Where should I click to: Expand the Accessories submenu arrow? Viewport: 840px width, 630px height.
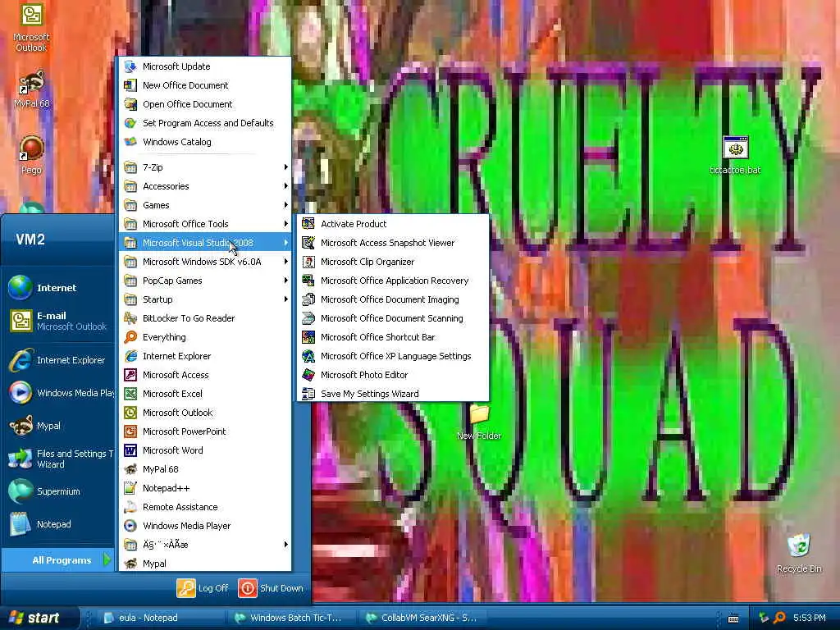[x=285, y=186]
